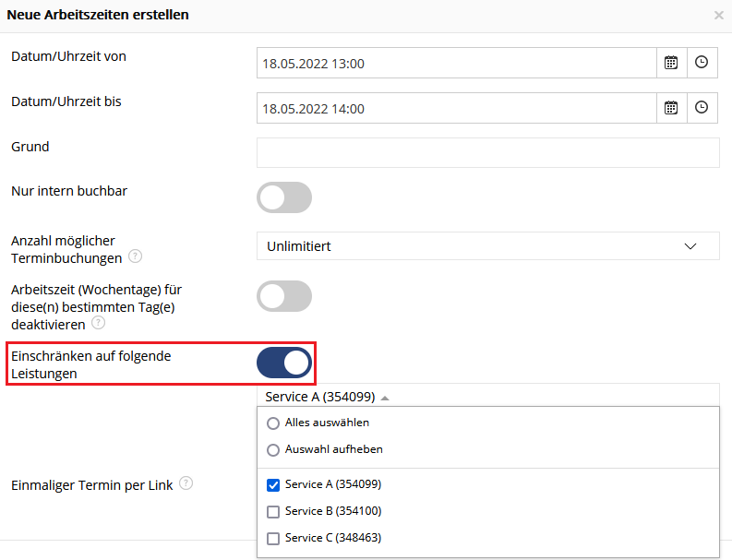The image size is (732, 560).
Task: Check Service B (354100) checkbox
Action: [x=273, y=512]
